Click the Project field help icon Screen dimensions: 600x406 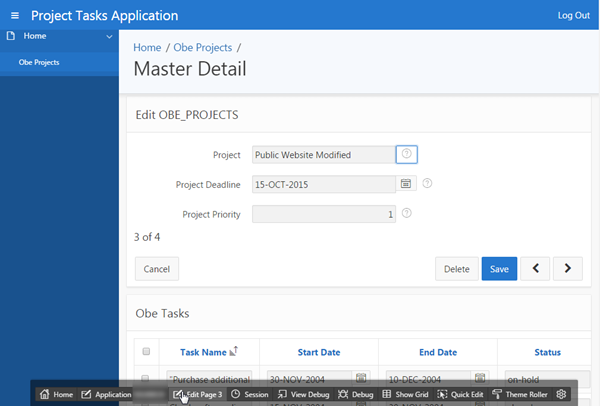click(x=406, y=154)
